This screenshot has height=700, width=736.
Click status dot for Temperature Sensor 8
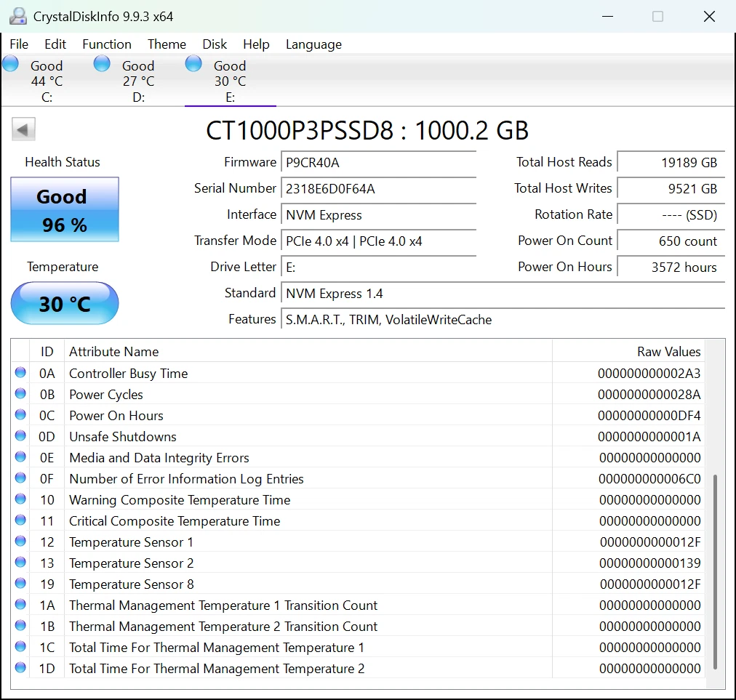coord(20,583)
